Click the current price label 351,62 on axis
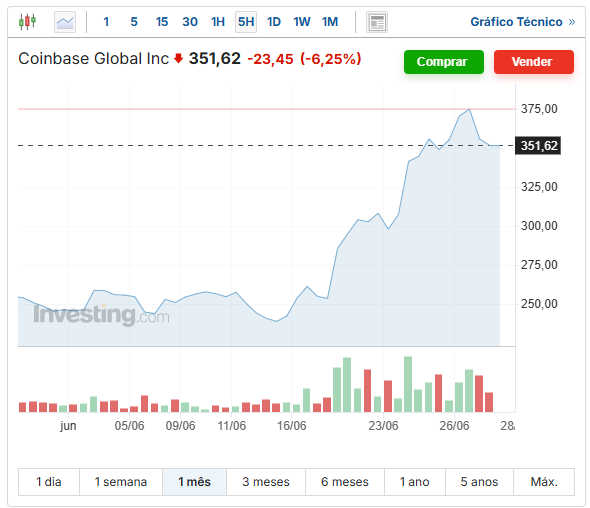Viewport: 590px width, 508px height. [x=538, y=146]
